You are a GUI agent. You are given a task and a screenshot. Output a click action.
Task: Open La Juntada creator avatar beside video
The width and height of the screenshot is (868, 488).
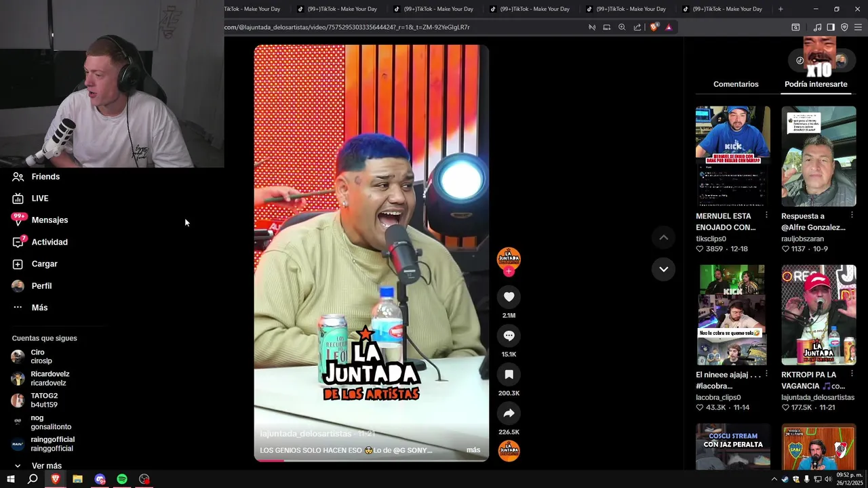[509, 258]
